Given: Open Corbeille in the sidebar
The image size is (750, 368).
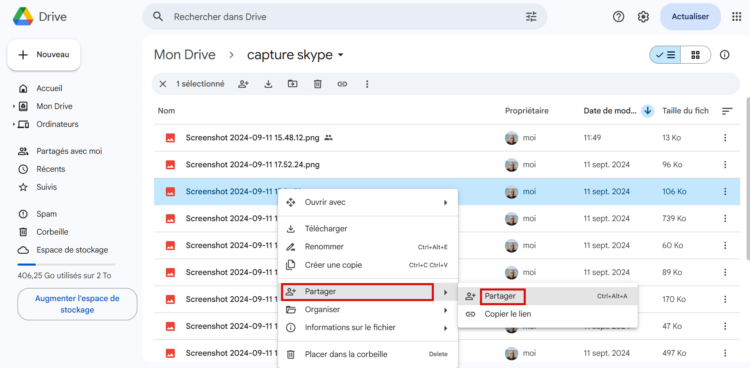Looking at the screenshot, I should (52, 232).
